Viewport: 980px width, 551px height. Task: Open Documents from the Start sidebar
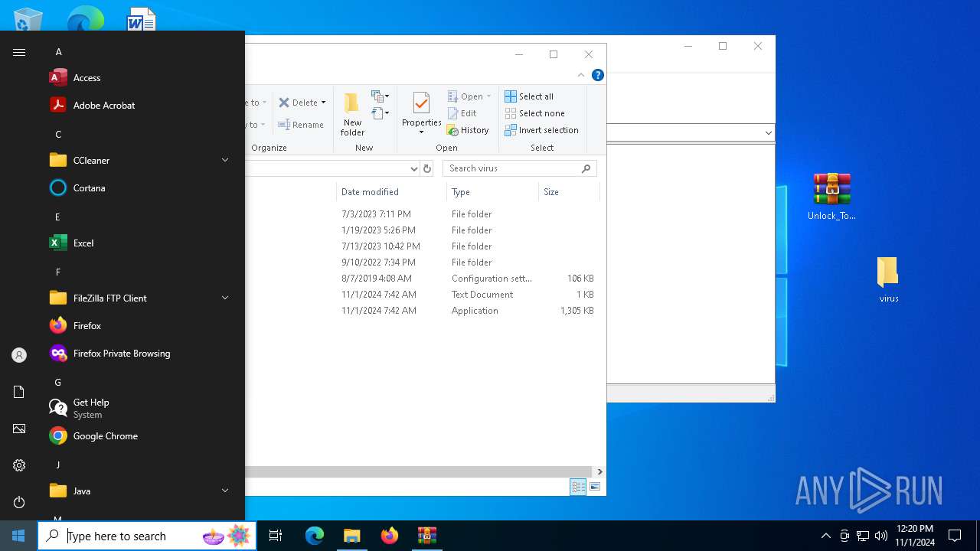tap(19, 392)
